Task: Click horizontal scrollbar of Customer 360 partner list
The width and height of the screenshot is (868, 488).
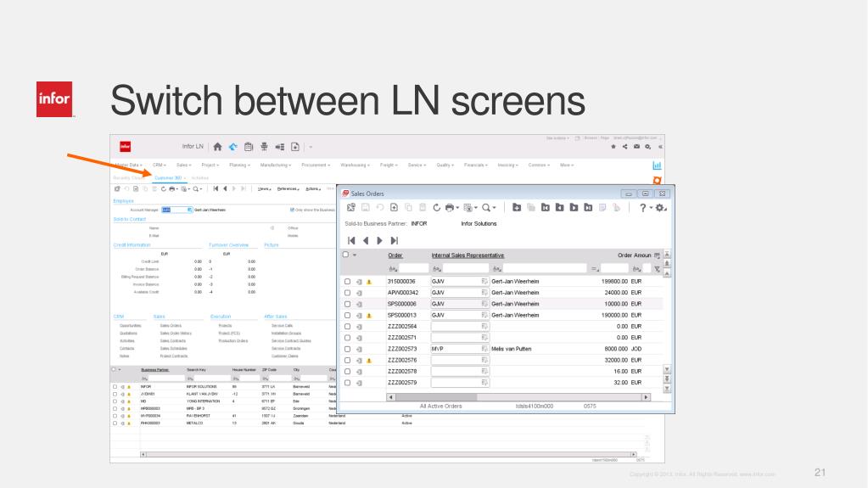Action: coord(388,454)
